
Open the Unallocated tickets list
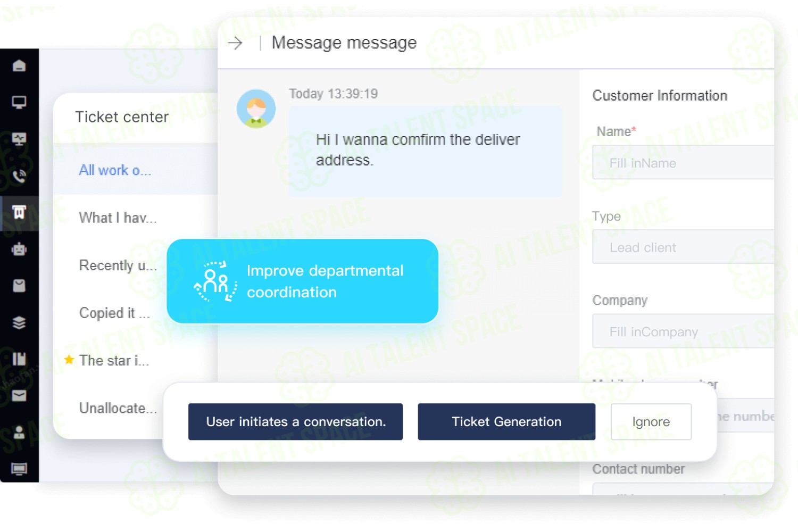click(x=118, y=408)
